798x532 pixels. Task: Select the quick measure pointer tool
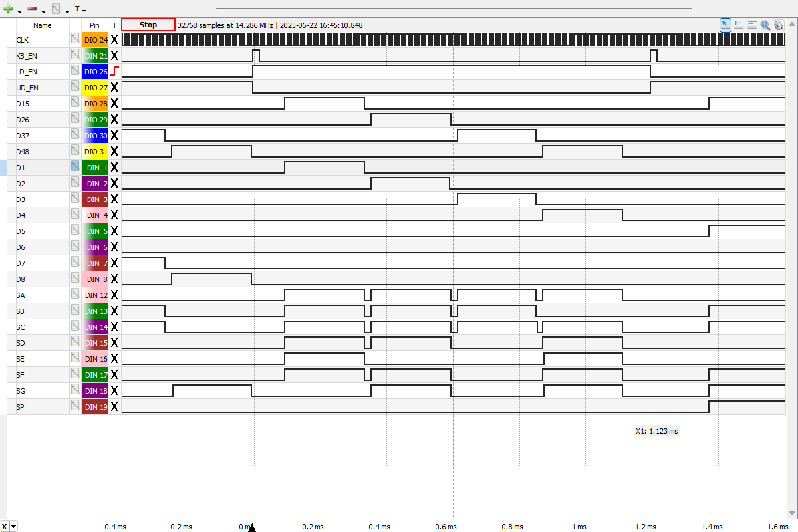[x=726, y=25]
